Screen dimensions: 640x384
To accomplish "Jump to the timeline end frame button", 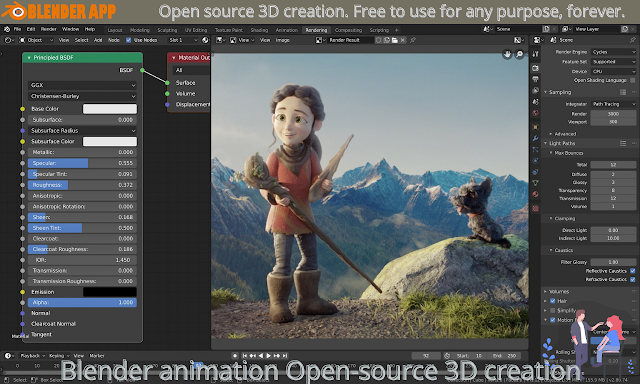I will coord(285,356).
